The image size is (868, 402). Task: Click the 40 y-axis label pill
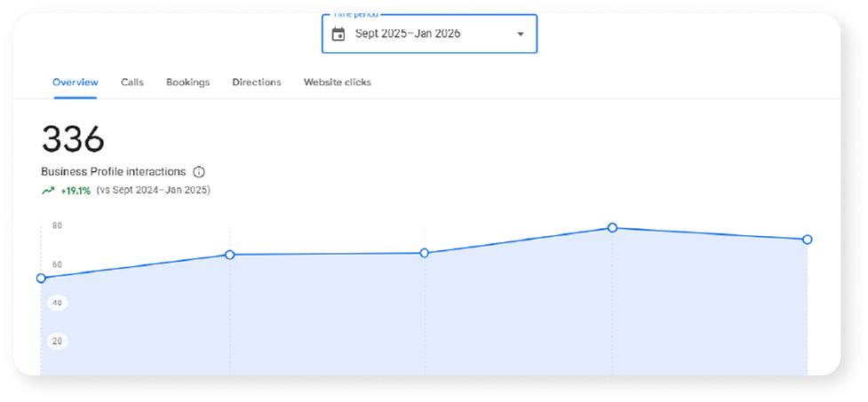pos(58,303)
